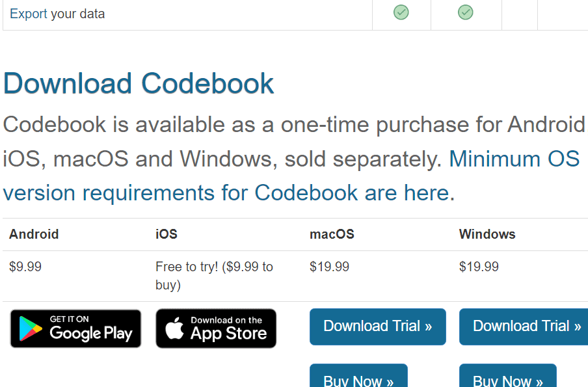Screen dimensions: 588x387
Task: Click the Windows column header
Action: tap(487, 234)
